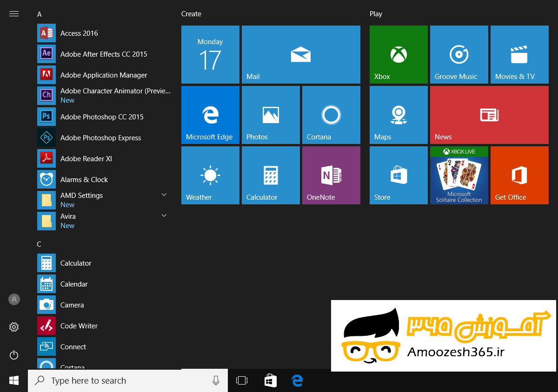The image size is (558, 392).
Task: Click the letter C group header
Action: [40, 244]
